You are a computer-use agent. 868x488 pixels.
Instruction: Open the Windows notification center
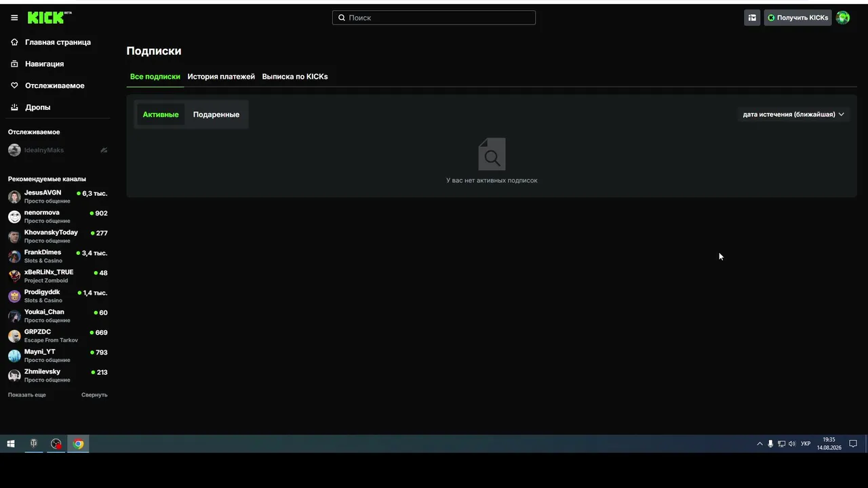pyautogui.click(x=853, y=444)
